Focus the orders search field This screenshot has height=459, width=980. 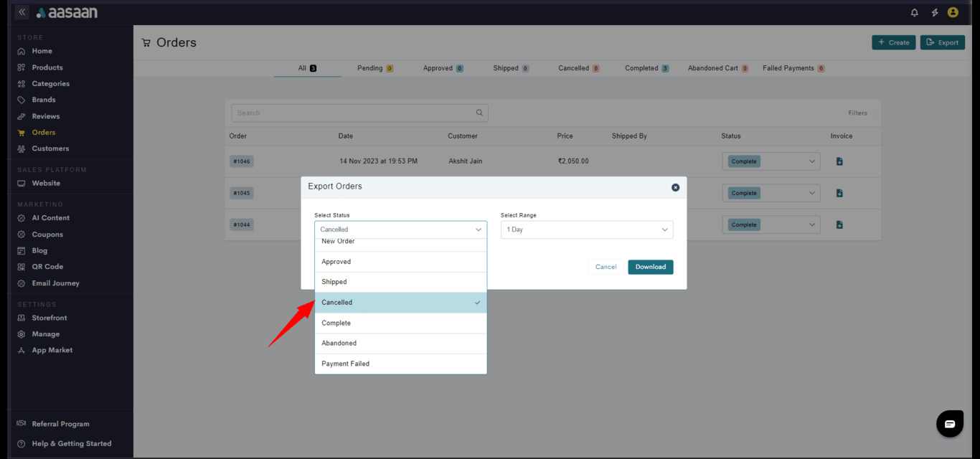point(352,113)
